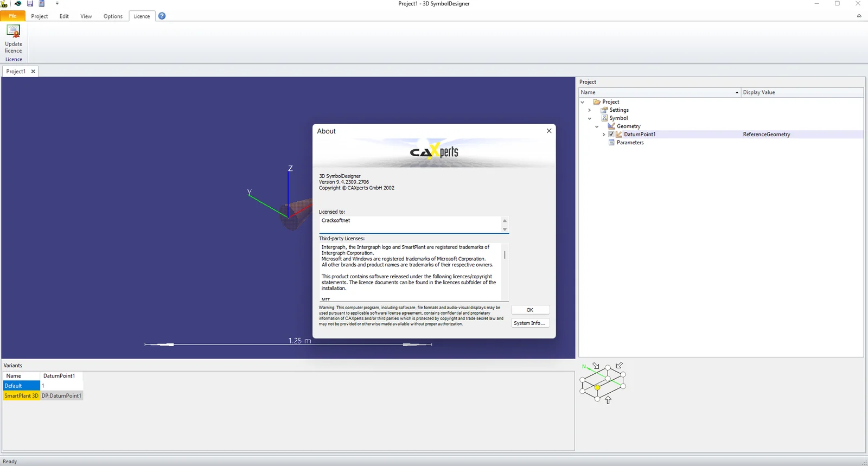This screenshot has height=466, width=868.
Task: Collapse the Geometry tree node
Action: coord(597,126)
